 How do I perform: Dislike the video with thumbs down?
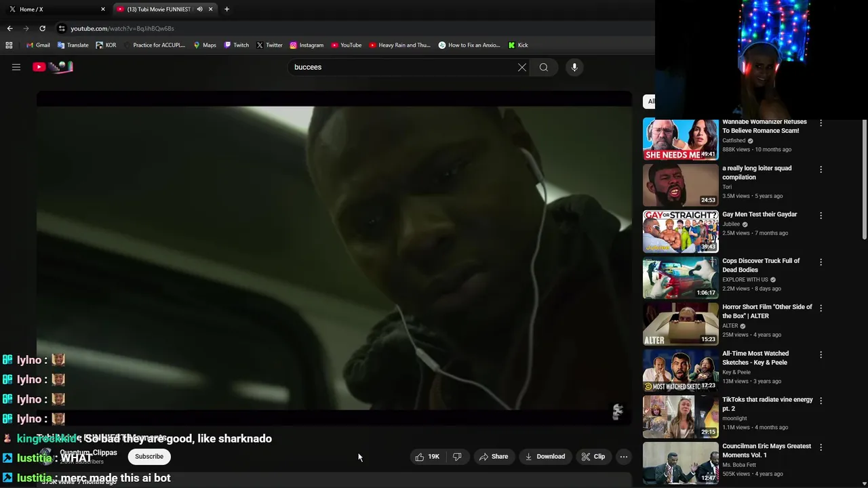tap(457, 457)
